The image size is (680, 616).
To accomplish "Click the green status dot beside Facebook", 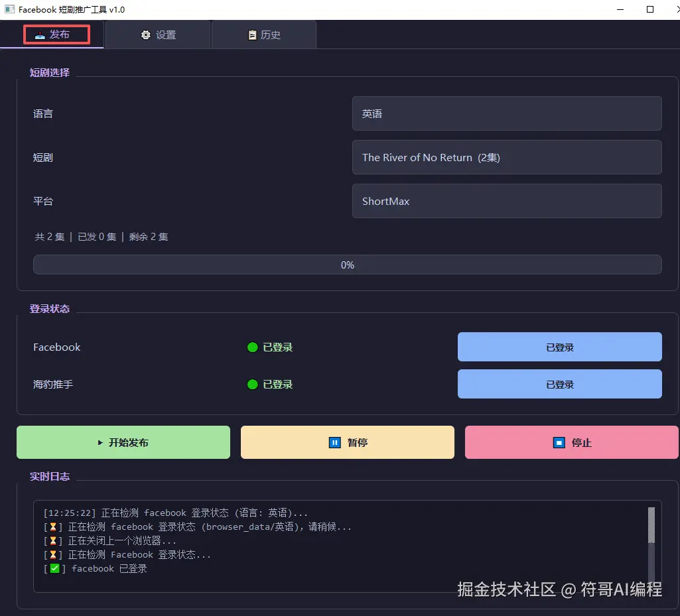I will (x=252, y=347).
